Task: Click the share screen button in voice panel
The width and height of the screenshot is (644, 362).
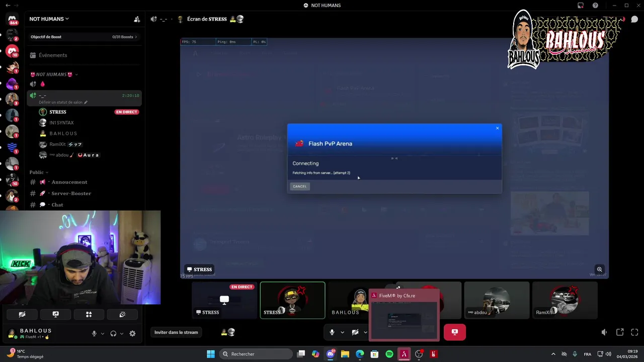Action: (x=55, y=314)
